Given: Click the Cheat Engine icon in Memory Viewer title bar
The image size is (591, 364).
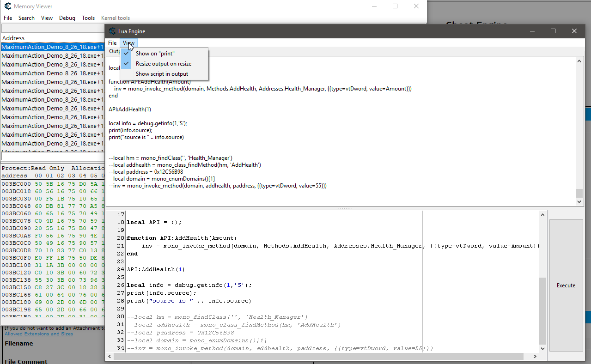Looking at the screenshot, I should 7,6.
